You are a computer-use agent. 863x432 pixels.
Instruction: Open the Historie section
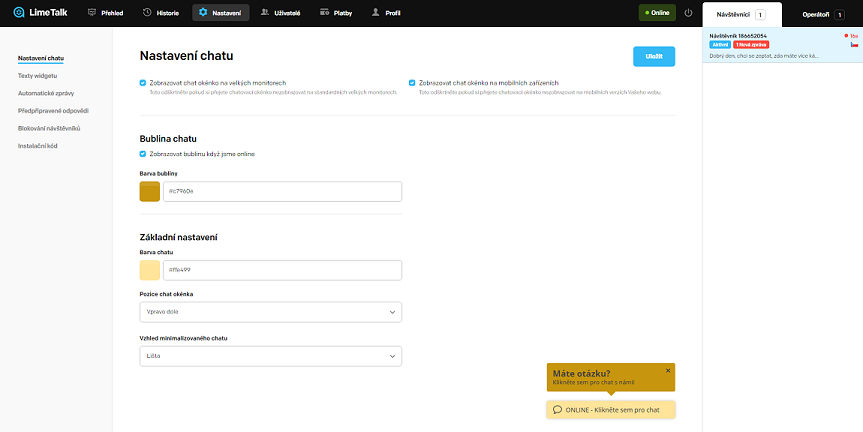[x=160, y=13]
